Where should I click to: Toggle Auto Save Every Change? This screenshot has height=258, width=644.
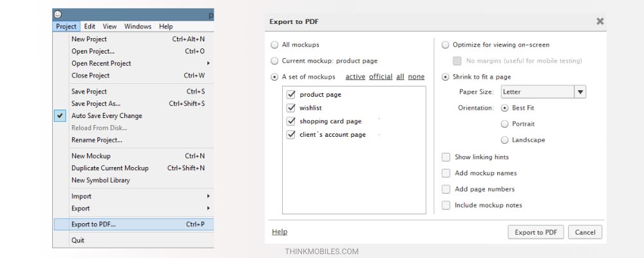point(134,115)
